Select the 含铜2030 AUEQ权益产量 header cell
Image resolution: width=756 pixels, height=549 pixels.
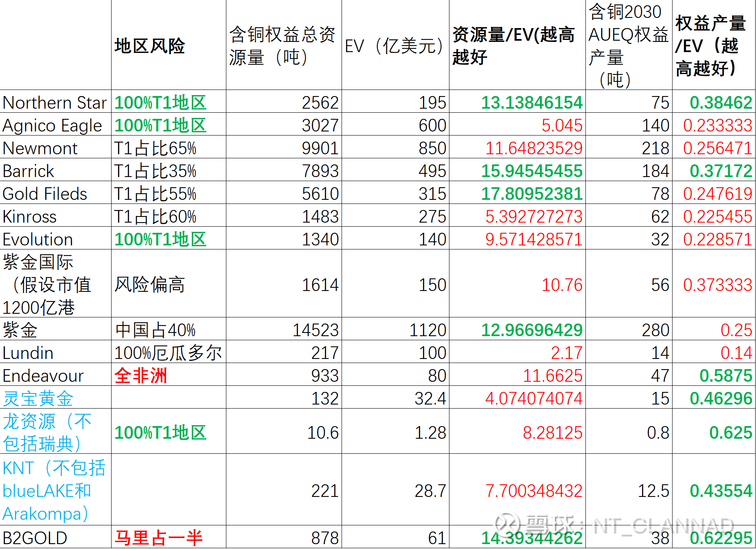(x=629, y=45)
